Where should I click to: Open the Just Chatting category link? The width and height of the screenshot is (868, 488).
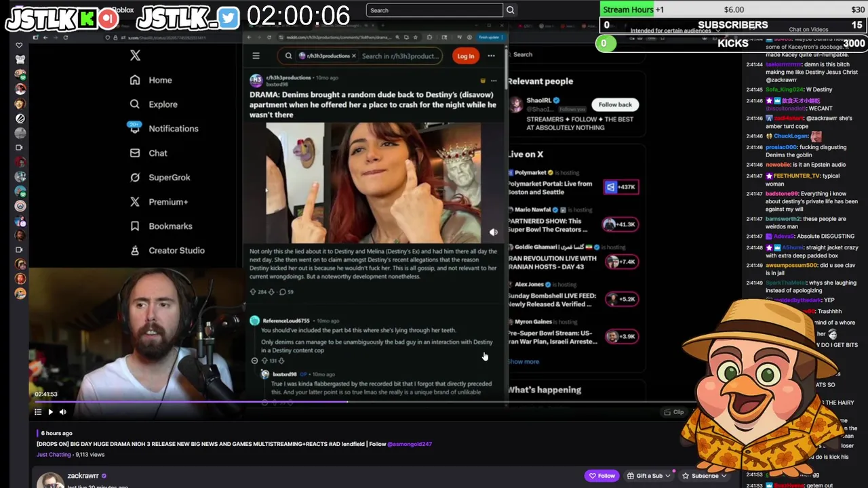(x=54, y=455)
